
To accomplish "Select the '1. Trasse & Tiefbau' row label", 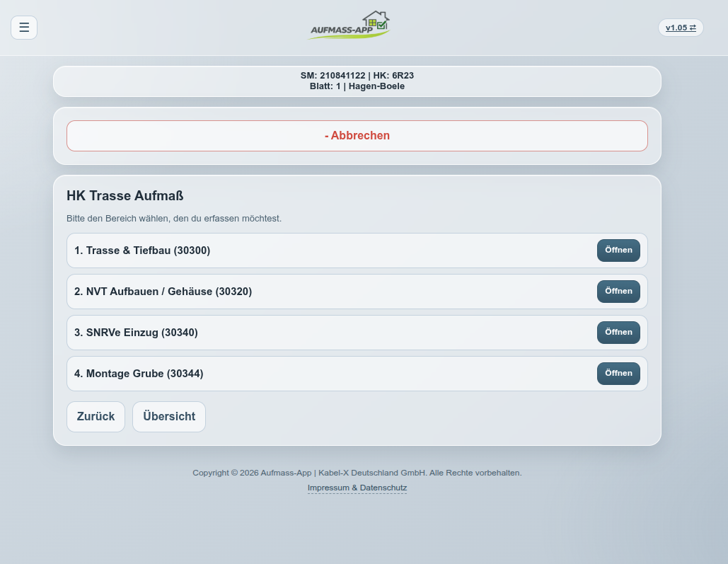I will point(142,251).
